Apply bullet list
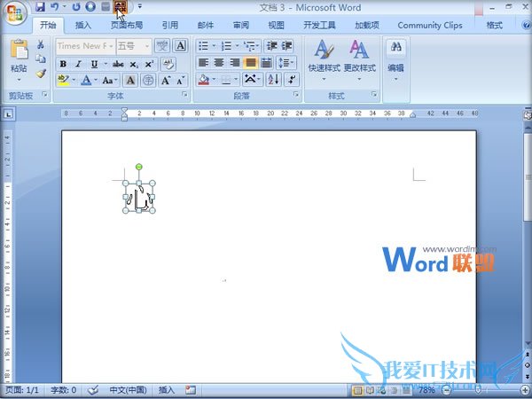Viewport: 532px width, 399px height. pos(204,45)
